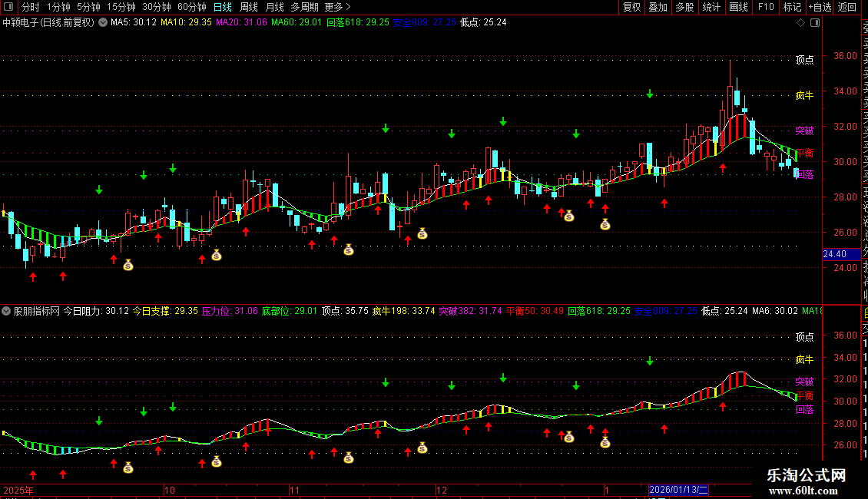Click the 叠加 overlay button
The width and height of the screenshot is (868, 499).
pos(658,7)
